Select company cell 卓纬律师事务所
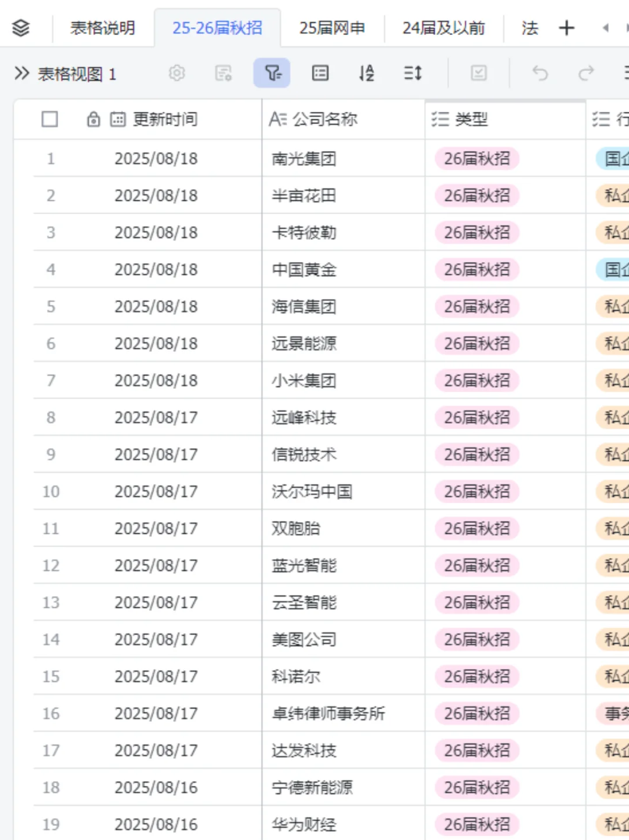This screenshot has height=840, width=629. [x=344, y=713]
